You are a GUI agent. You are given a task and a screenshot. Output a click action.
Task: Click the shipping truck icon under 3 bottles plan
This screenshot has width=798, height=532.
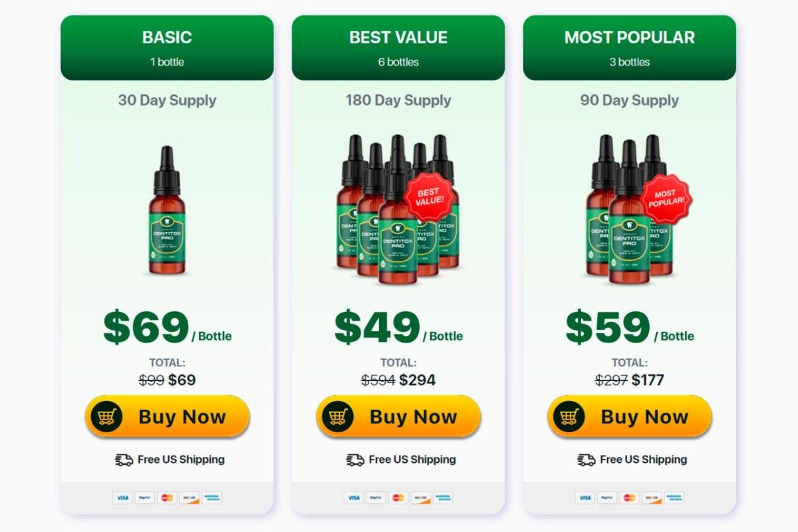587,460
